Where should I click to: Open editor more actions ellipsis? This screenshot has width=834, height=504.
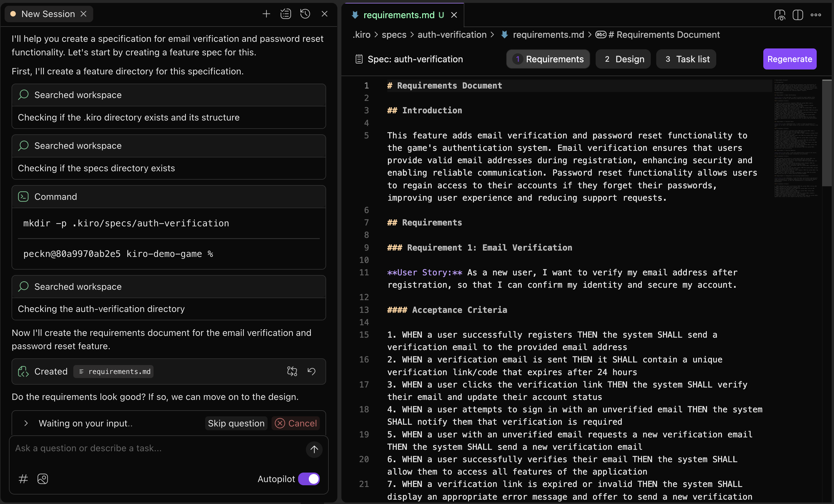(816, 15)
